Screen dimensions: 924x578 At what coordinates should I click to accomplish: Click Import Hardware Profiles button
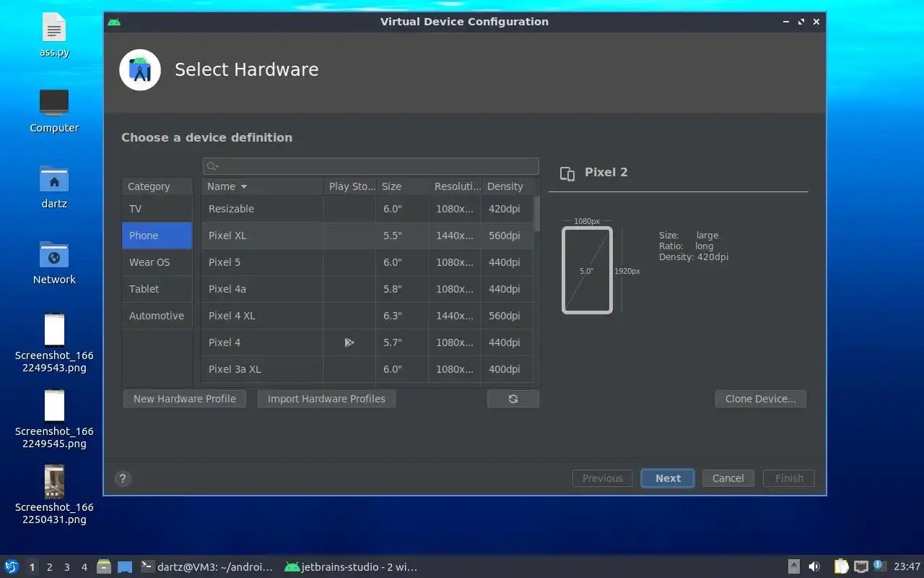click(326, 399)
